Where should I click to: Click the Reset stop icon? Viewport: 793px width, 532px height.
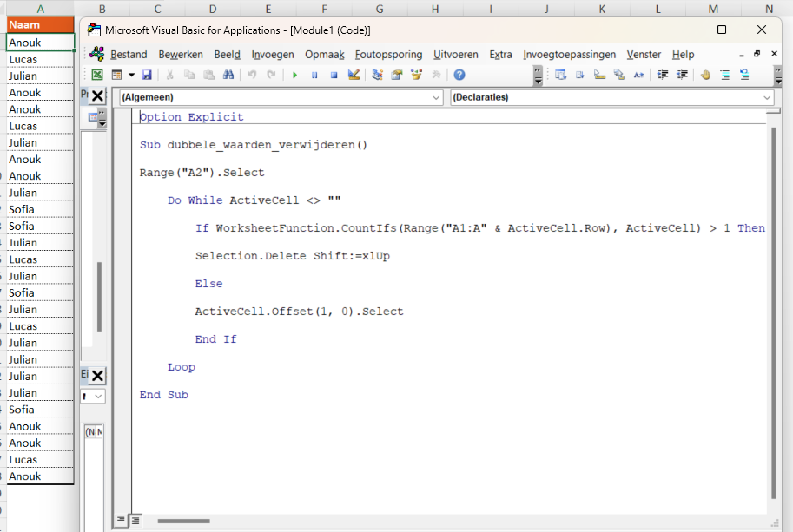334,75
